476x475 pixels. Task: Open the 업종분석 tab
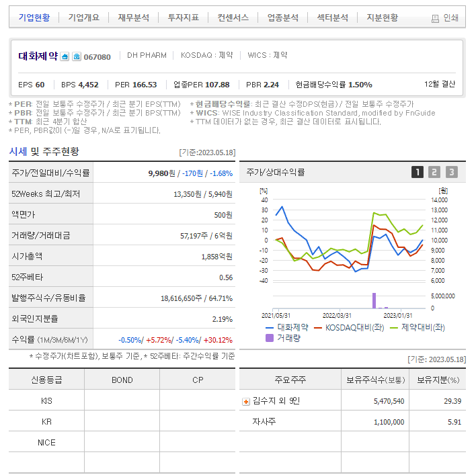(283, 17)
